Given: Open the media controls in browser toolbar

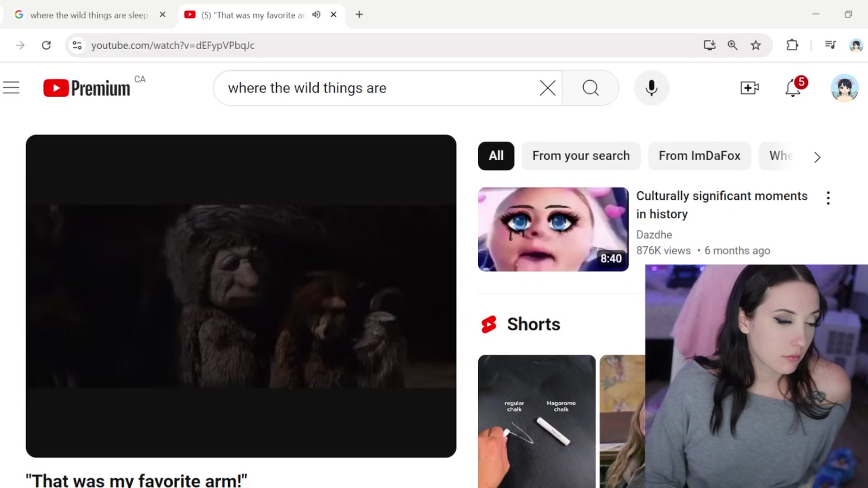Looking at the screenshot, I should 830,45.
